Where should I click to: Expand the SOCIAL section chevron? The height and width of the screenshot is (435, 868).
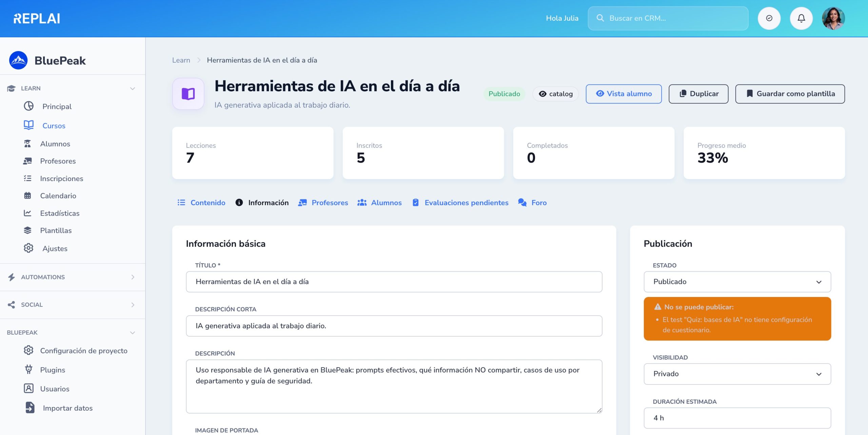[x=133, y=304]
